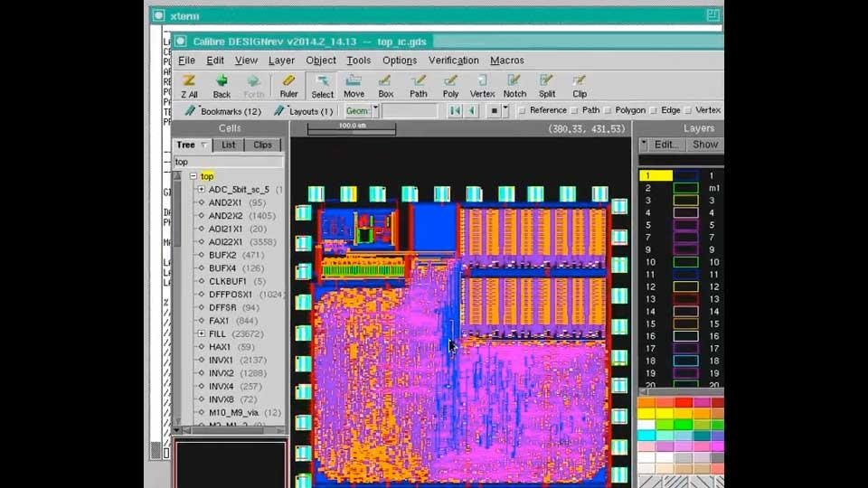Jump to first item arrow button
Screen dimensions: 868x488
coord(455,110)
